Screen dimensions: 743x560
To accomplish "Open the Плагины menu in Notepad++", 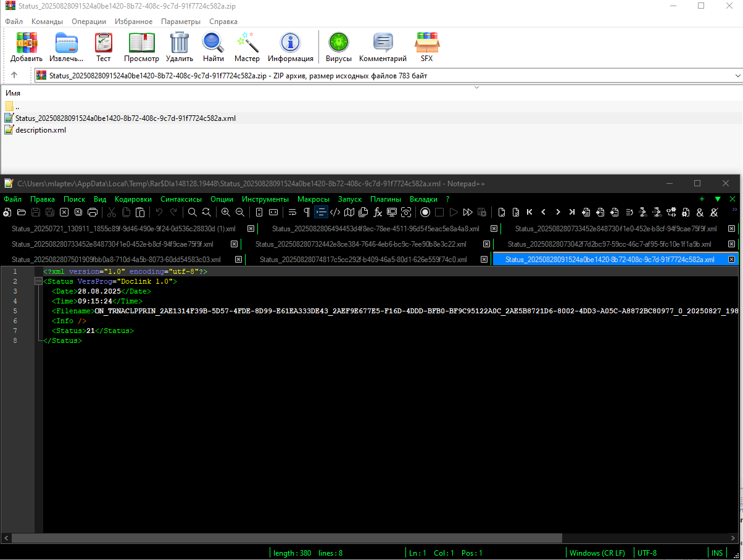I will click(x=386, y=199).
